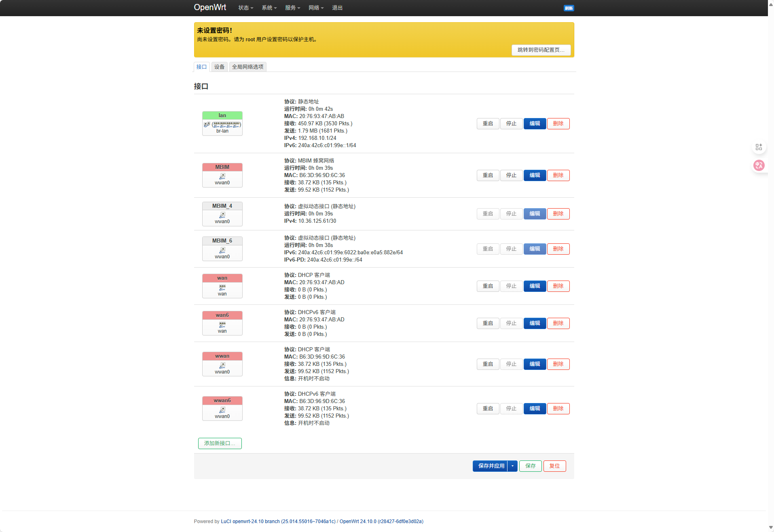The width and height of the screenshot is (774, 532).
Task: Expand the 网络 (Network) navigation menu
Action: pos(316,8)
